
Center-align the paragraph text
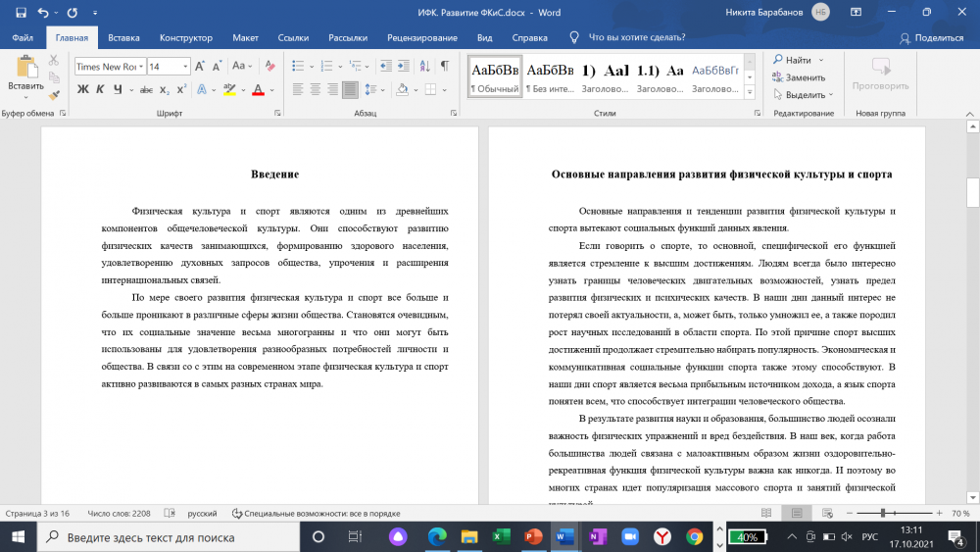click(x=315, y=90)
